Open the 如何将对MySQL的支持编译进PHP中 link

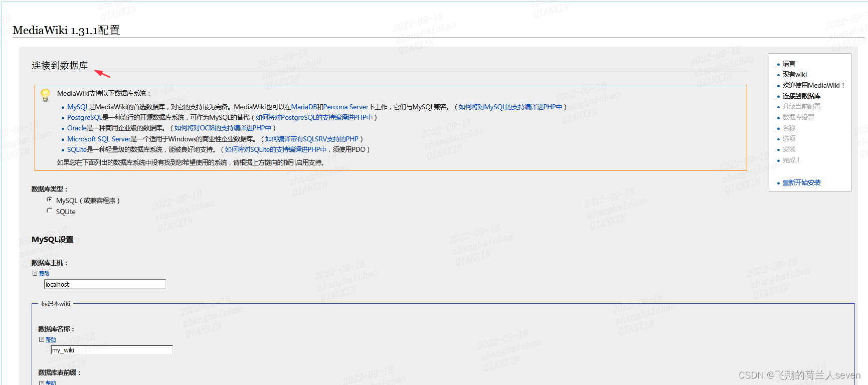pos(510,107)
